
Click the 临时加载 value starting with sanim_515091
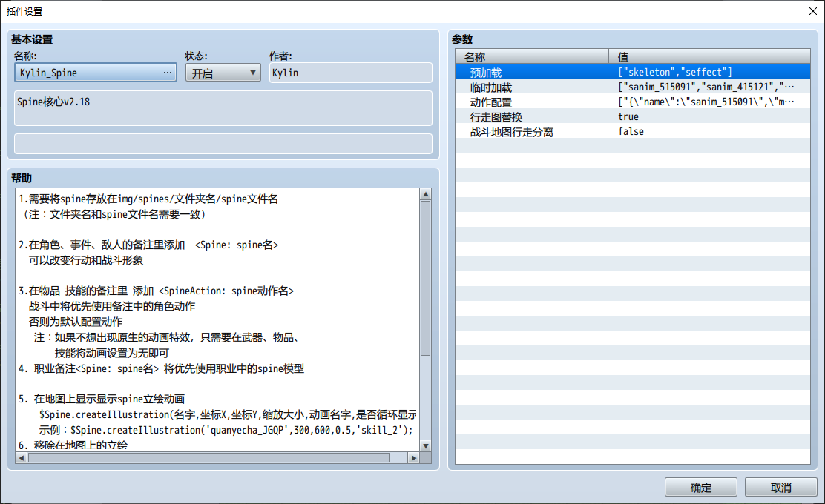(706, 87)
